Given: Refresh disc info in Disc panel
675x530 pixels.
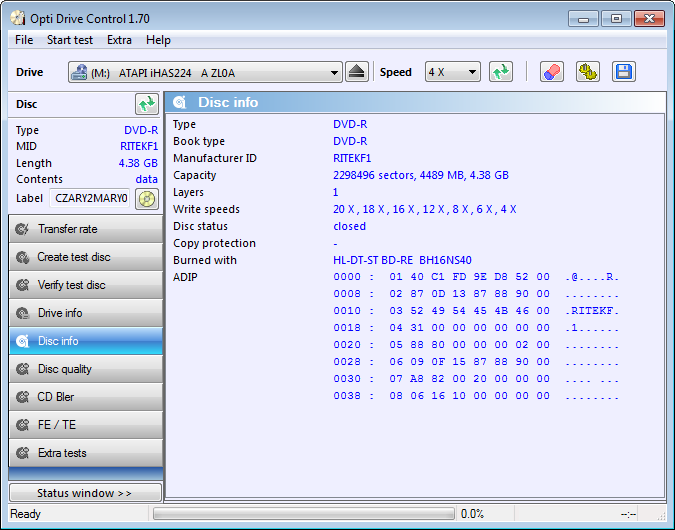Looking at the screenshot, I should click(147, 104).
